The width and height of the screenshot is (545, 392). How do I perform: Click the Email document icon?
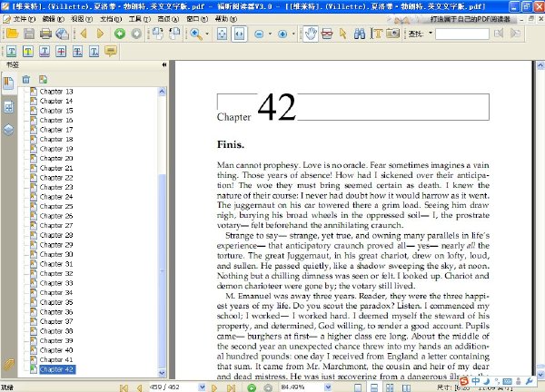click(63, 34)
